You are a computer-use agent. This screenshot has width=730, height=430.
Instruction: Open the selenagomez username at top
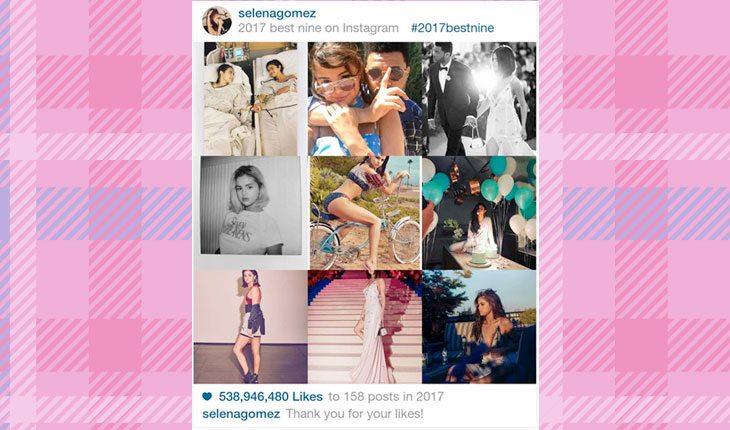pyautogui.click(x=277, y=13)
